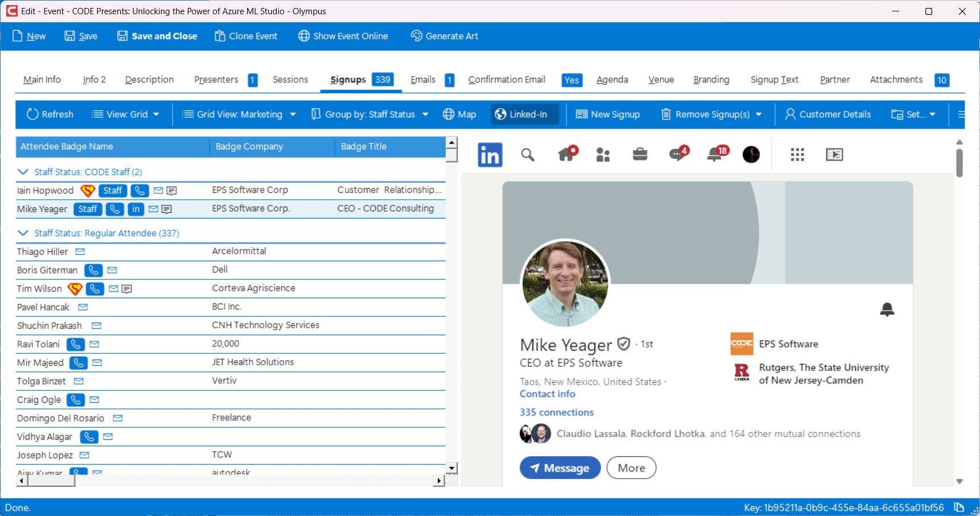Toggle the Linked-In panel button
Viewport: 980px width, 516px height.
pyautogui.click(x=525, y=114)
